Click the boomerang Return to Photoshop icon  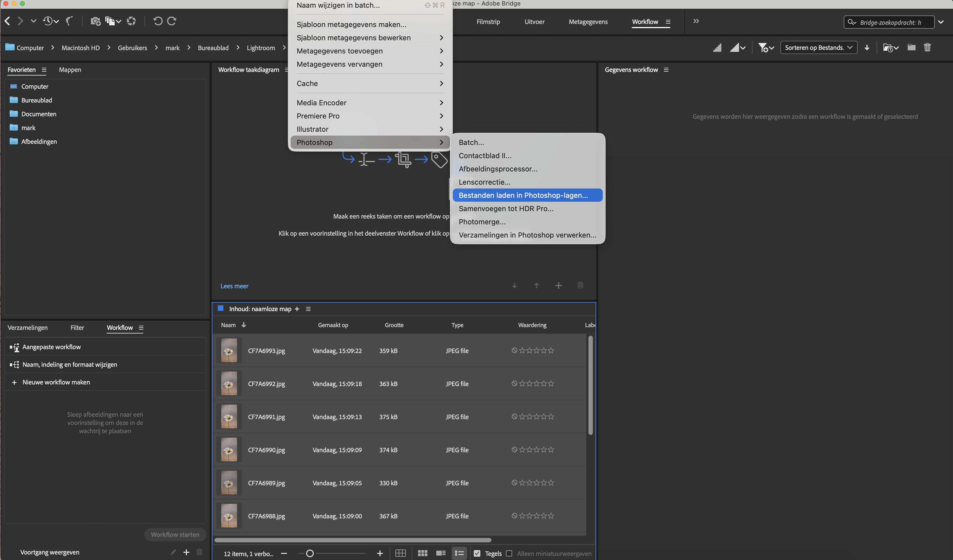click(x=69, y=21)
